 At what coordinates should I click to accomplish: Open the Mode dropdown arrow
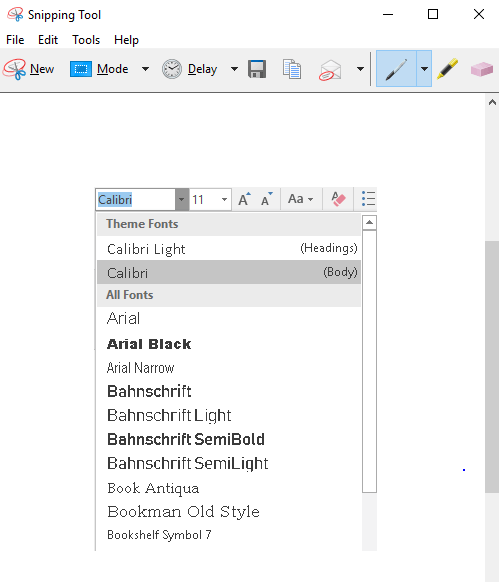click(146, 69)
